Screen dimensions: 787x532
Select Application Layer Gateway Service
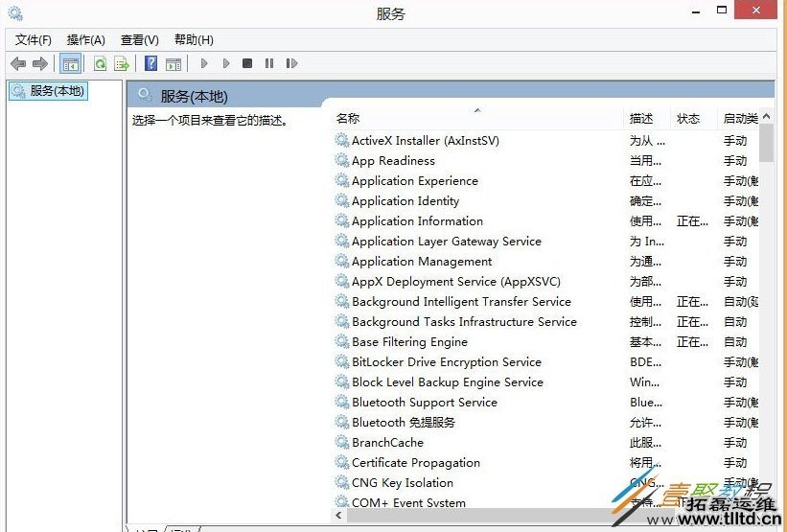(446, 241)
